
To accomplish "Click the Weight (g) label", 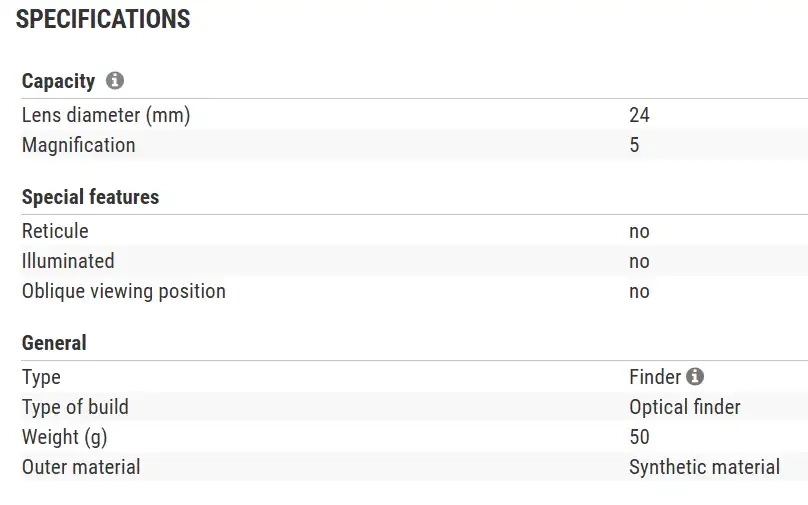I will 64,437.
